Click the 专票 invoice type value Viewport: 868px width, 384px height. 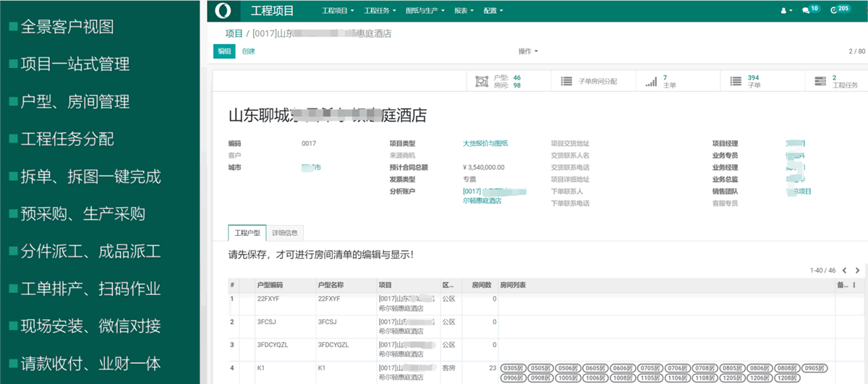click(x=469, y=179)
